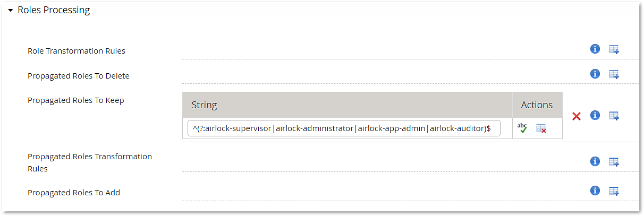This screenshot has width=644, height=216.
Task: Add a row to Propagated Roles To Delete
Action: 614,74
